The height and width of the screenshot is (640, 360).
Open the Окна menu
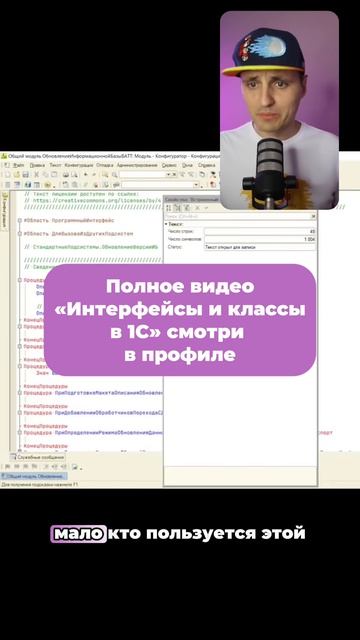(187, 165)
